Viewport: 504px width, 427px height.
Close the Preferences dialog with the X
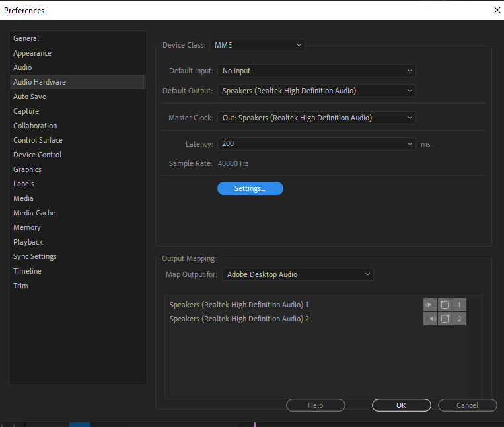coord(497,10)
